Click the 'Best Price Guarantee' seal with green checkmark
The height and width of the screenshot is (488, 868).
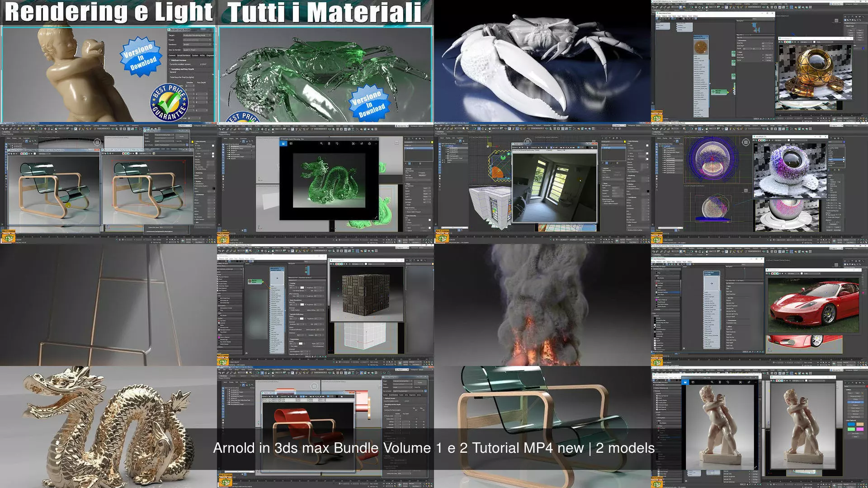(169, 103)
